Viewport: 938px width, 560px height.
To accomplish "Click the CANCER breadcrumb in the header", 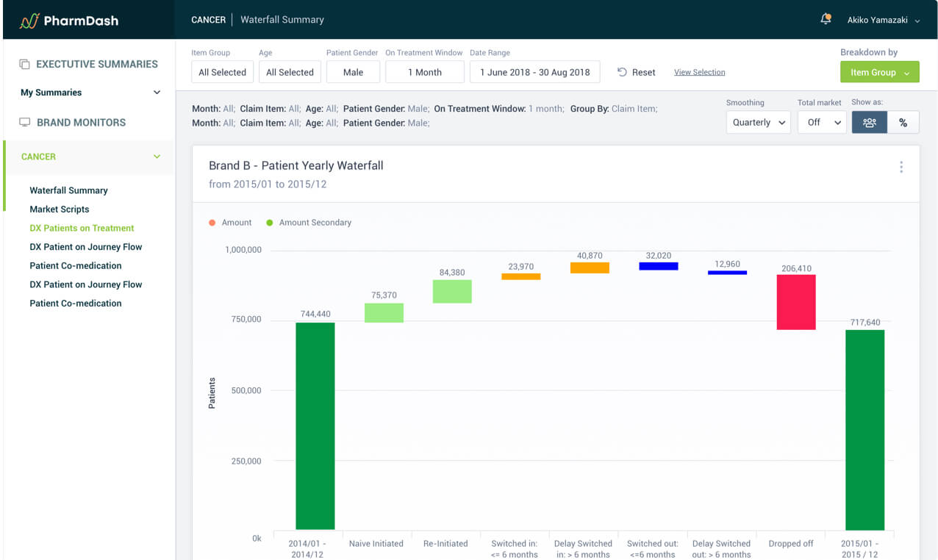I will coord(208,20).
